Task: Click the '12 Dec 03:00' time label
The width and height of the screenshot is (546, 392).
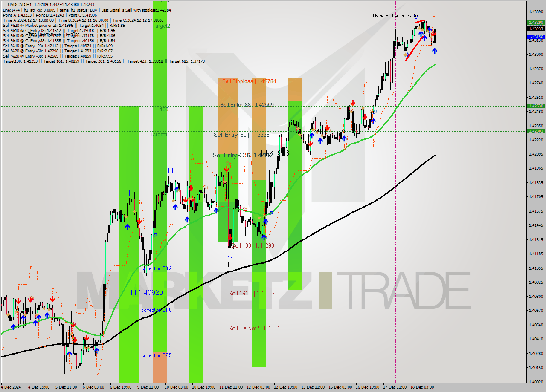Action: [x=258, y=387]
